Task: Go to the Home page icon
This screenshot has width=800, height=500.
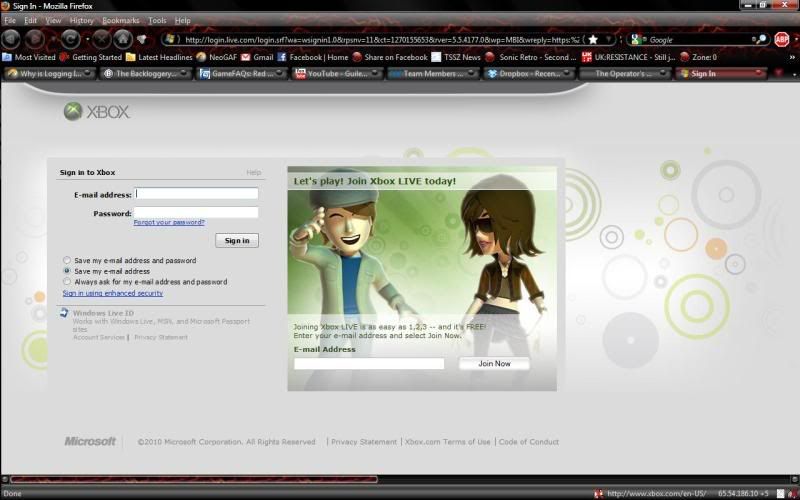Action: coord(122,39)
